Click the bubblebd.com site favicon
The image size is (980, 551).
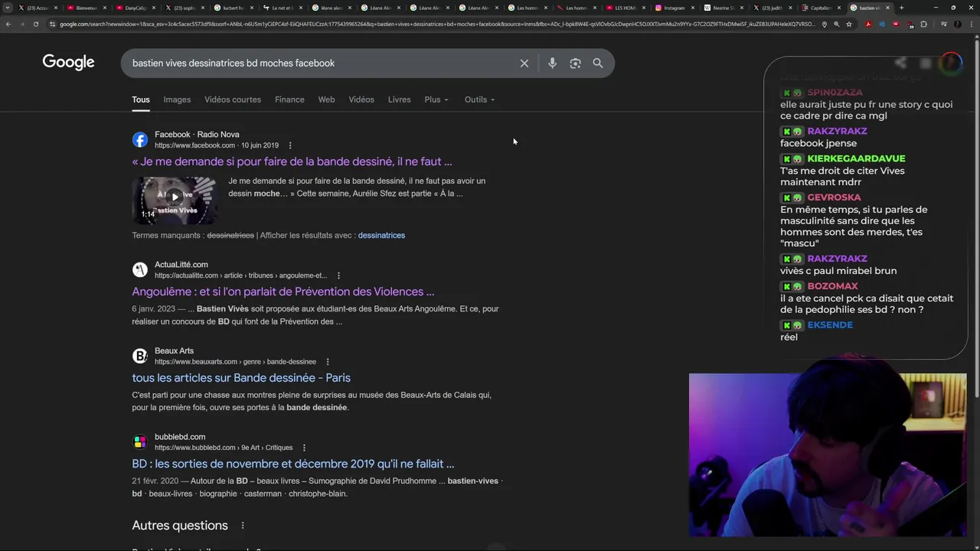click(139, 442)
